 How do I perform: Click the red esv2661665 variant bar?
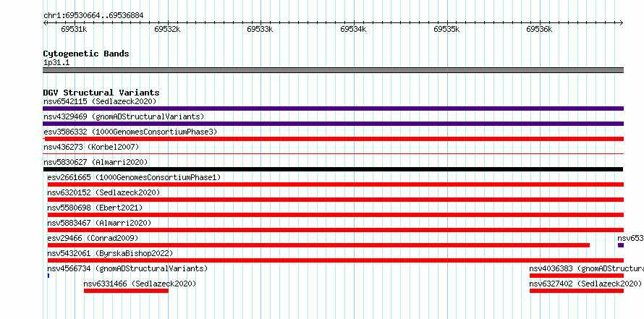tap(336, 184)
